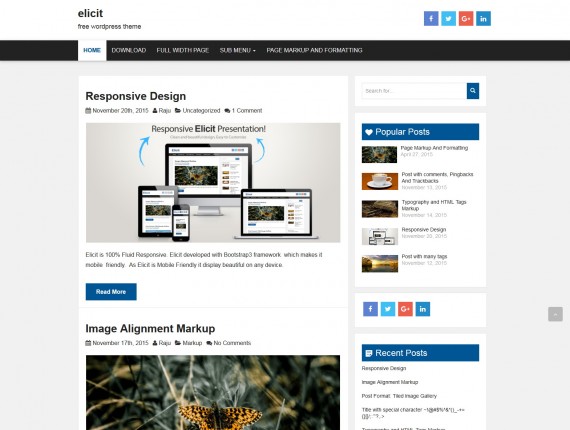Click the sidebar Facebook icon
570x430 pixels.
[x=370, y=309]
